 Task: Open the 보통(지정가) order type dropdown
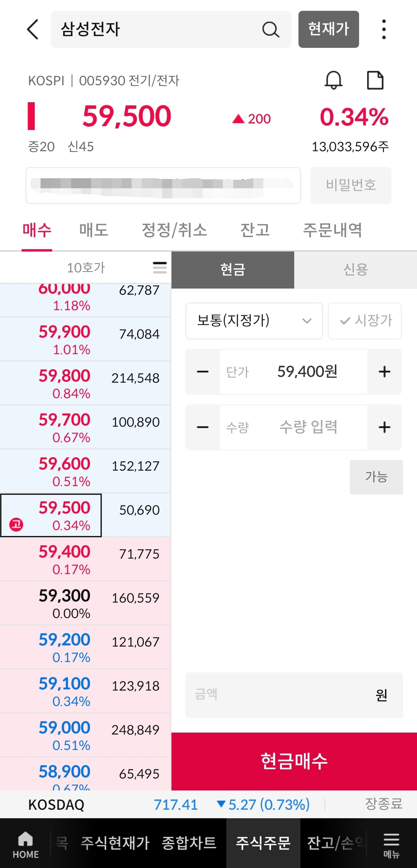[254, 321]
